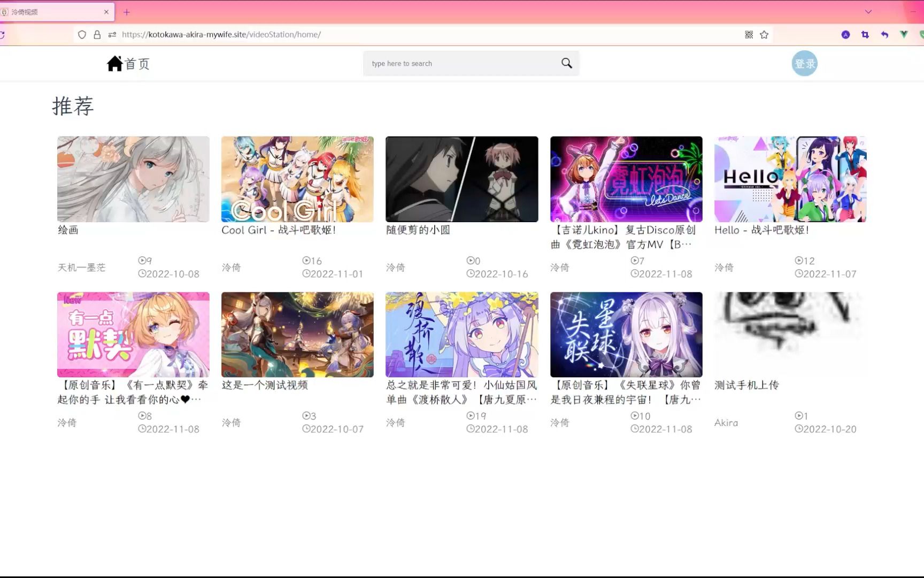Click the green V extension icon
This screenshot has height=578, width=924.
(x=904, y=35)
